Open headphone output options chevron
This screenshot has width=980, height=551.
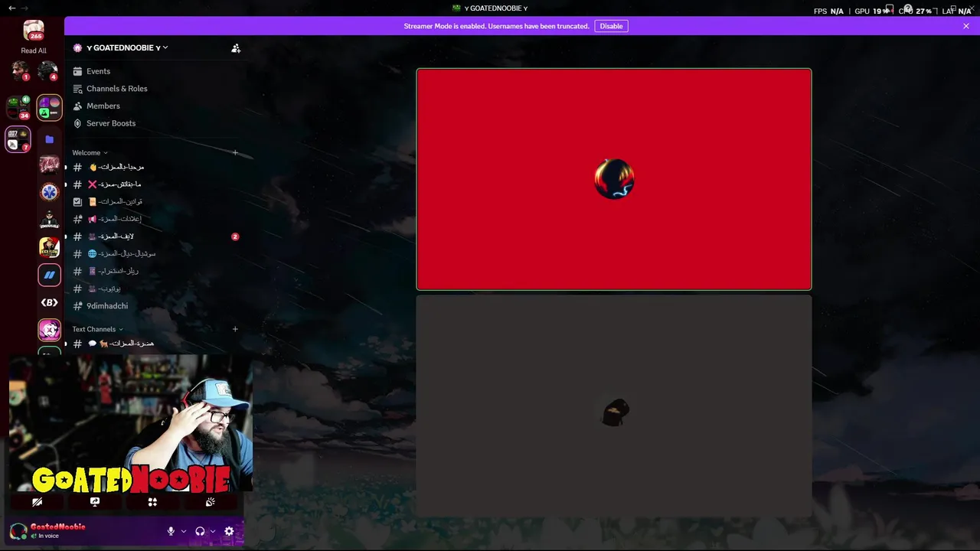pos(213,531)
